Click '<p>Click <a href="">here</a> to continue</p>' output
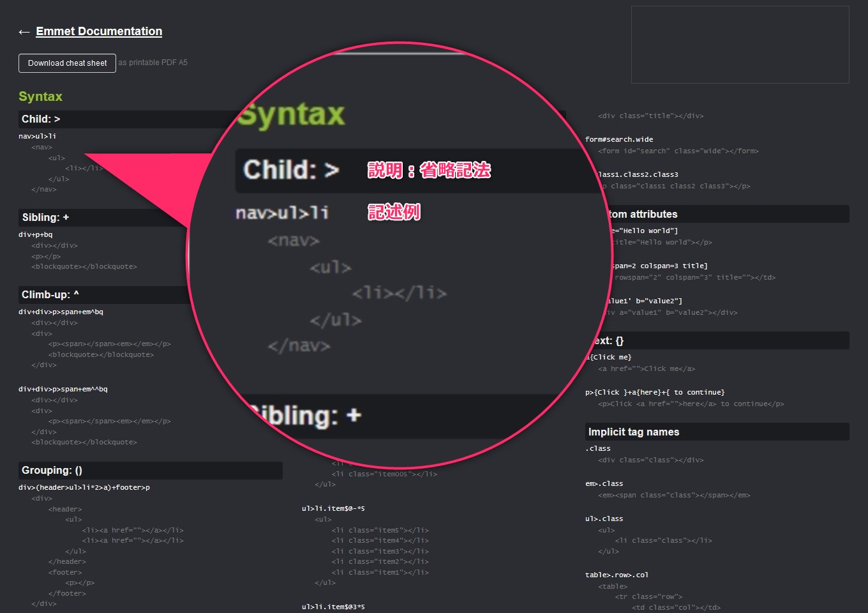Image resolution: width=868 pixels, height=613 pixels. coord(691,404)
